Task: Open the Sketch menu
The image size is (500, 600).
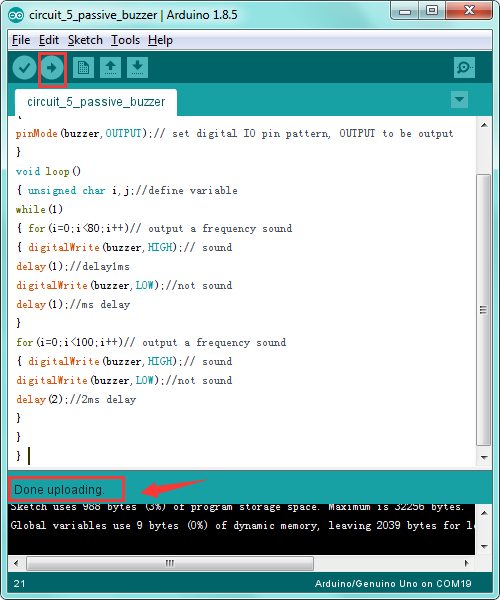Action: [x=85, y=40]
